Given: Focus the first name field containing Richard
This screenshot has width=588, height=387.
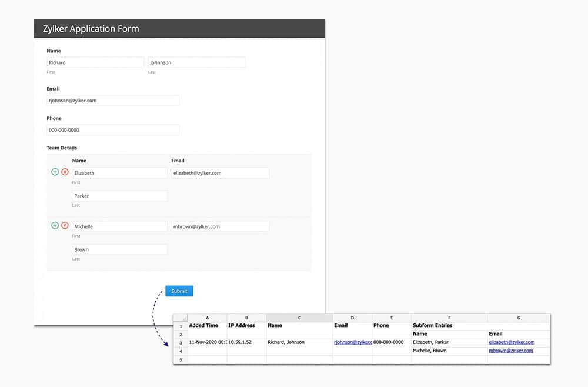Looking at the screenshot, I should tap(95, 62).
